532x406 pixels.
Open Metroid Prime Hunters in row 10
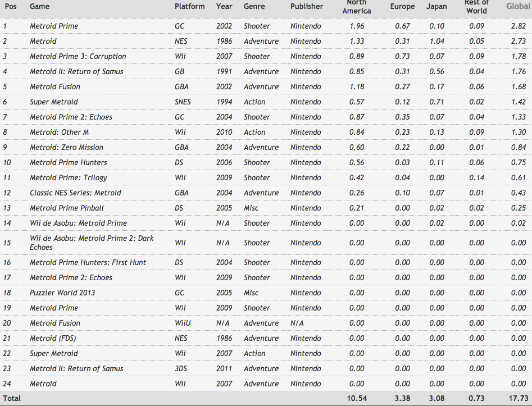(68, 162)
